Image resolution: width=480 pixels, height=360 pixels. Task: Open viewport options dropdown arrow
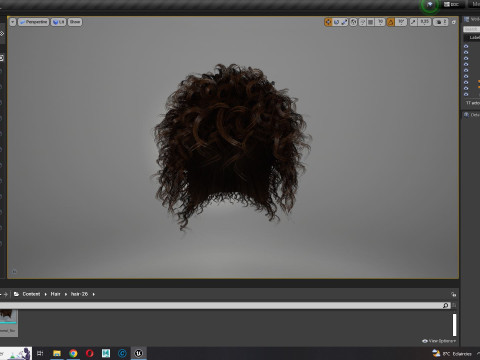point(13,22)
